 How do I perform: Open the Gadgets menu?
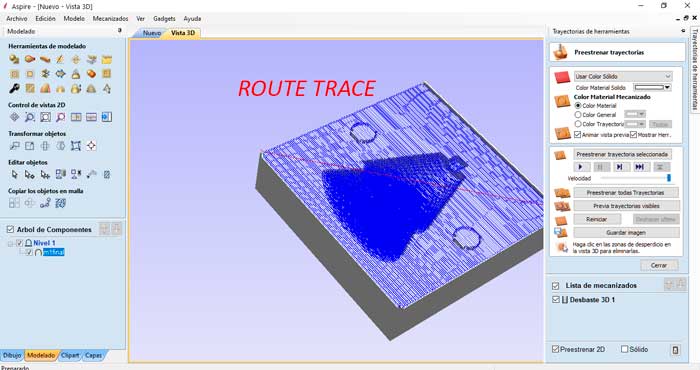pos(164,19)
